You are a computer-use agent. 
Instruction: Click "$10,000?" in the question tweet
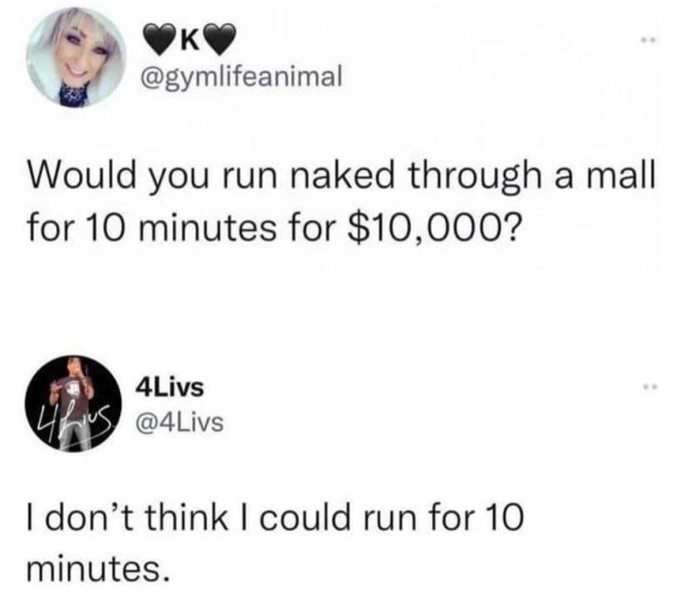click(x=433, y=227)
